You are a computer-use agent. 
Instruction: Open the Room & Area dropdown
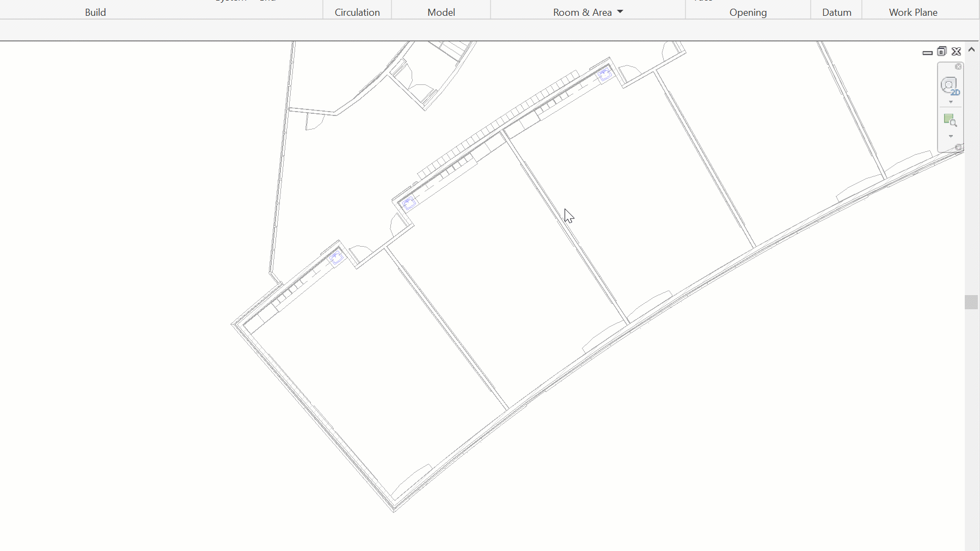pyautogui.click(x=620, y=11)
